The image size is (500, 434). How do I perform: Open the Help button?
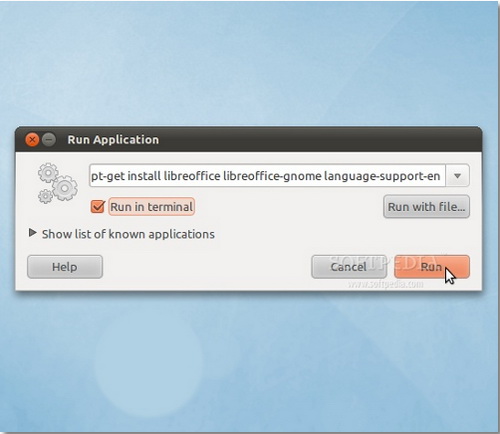pos(65,267)
